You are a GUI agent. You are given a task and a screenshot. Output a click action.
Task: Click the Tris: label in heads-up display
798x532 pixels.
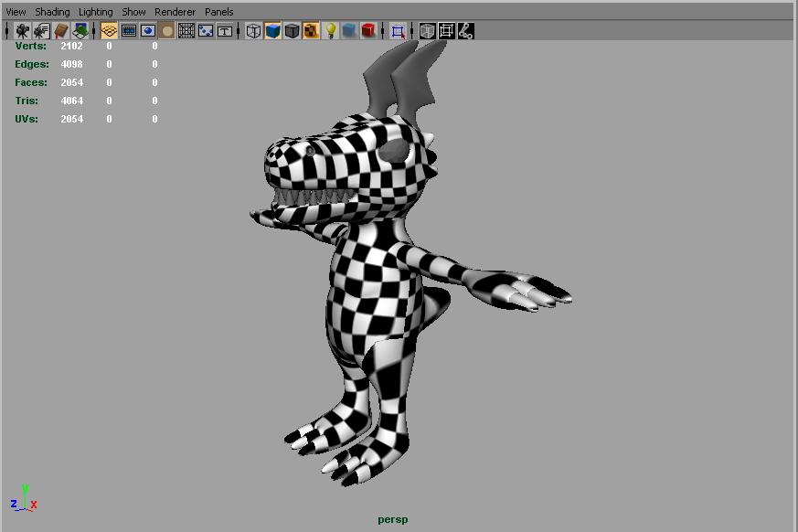pyautogui.click(x=27, y=101)
